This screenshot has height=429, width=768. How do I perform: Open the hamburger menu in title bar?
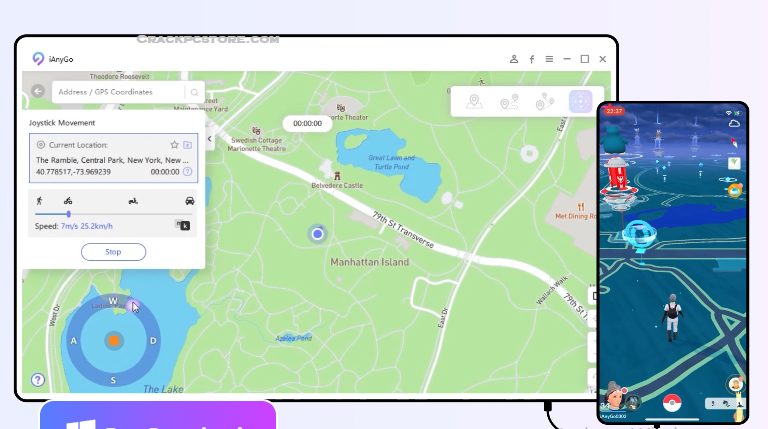click(548, 59)
